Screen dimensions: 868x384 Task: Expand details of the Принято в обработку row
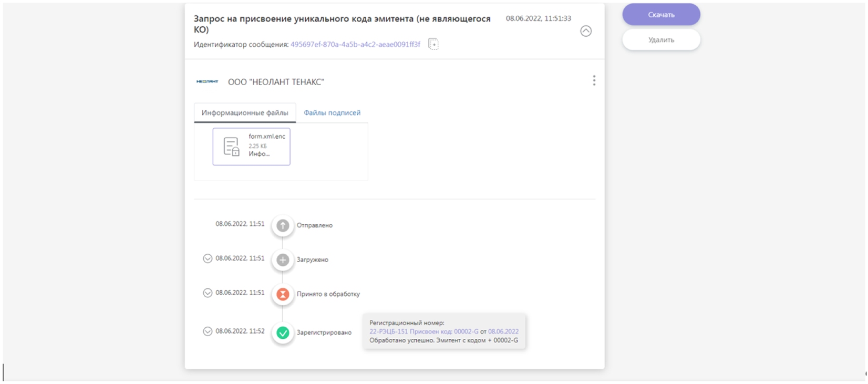point(208,293)
